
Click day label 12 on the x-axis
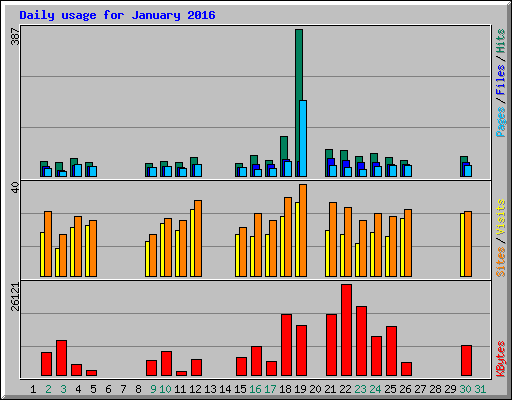click(195, 389)
